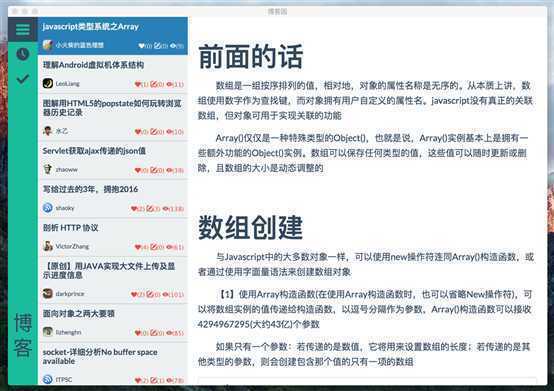Open comments icon on LeoLiang's post
Viewport: 554px width, 391px height.
tap(153, 84)
